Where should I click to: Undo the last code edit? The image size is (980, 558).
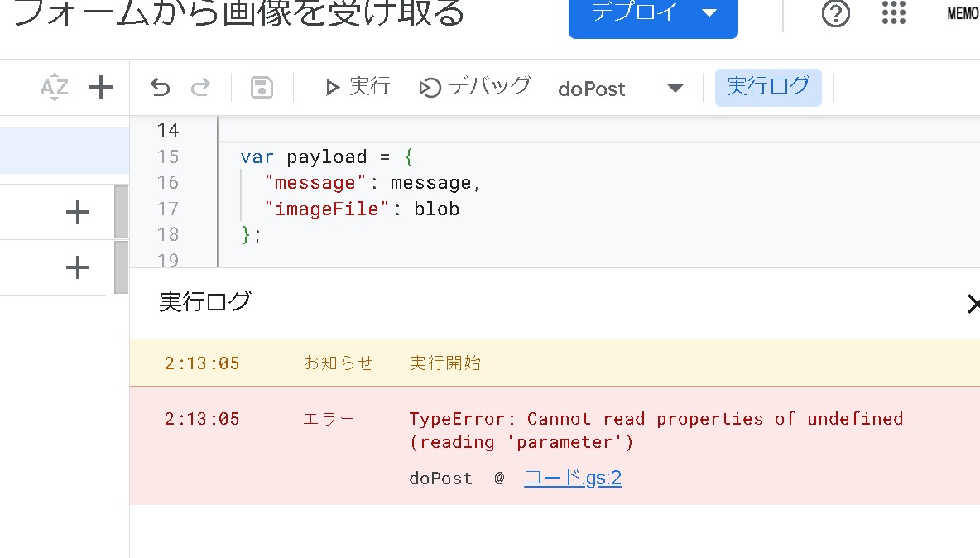pyautogui.click(x=160, y=86)
